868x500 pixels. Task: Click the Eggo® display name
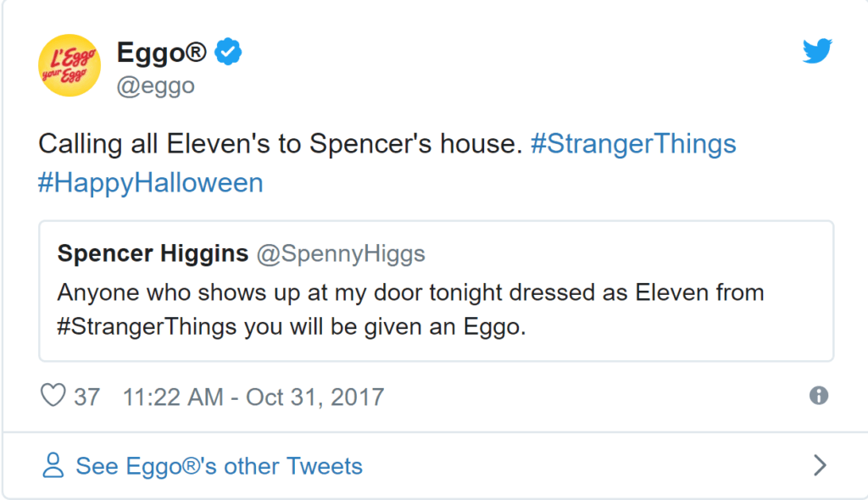161,53
